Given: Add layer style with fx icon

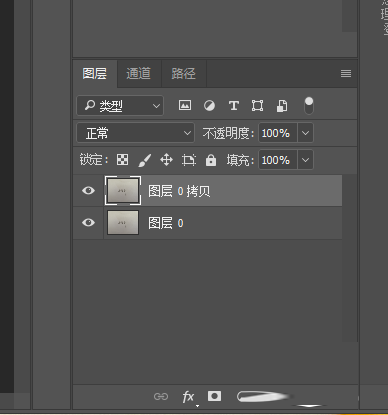Looking at the screenshot, I should [x=188, y=397].
